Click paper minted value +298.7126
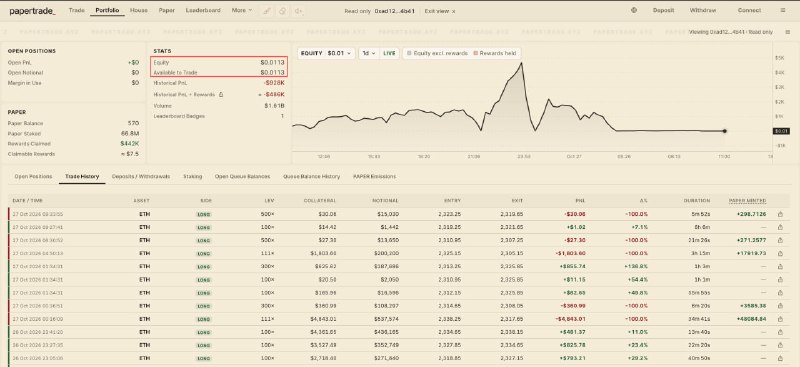This screenshot has width=800, height=367. pos(752,214)
